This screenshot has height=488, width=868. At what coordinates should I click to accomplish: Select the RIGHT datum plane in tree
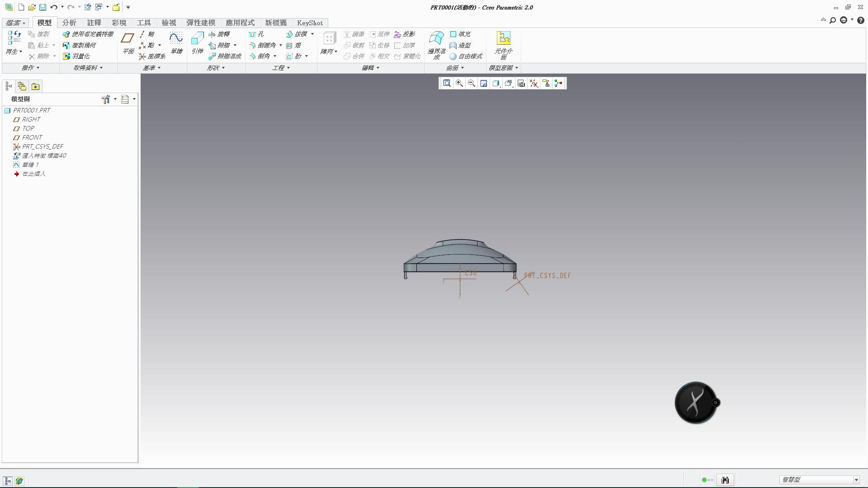click(x=27, y=119)
